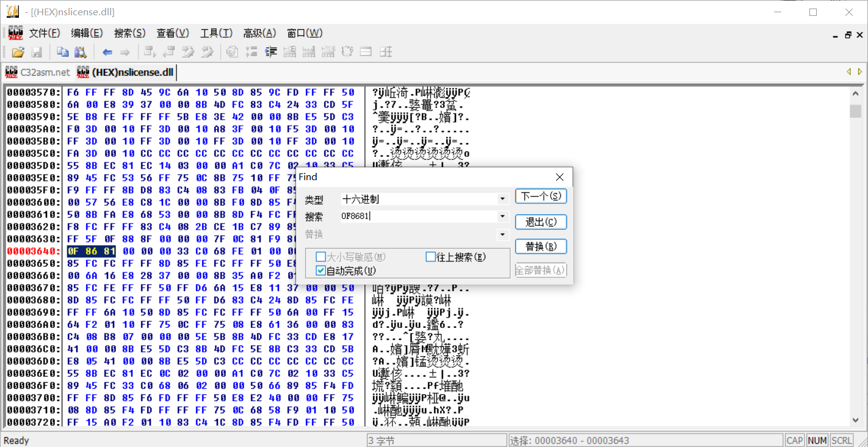Click the ruler icon marked with B
The width and height of the screenshot is (868, 447).
pyautogui.click(x=290, y=52)
